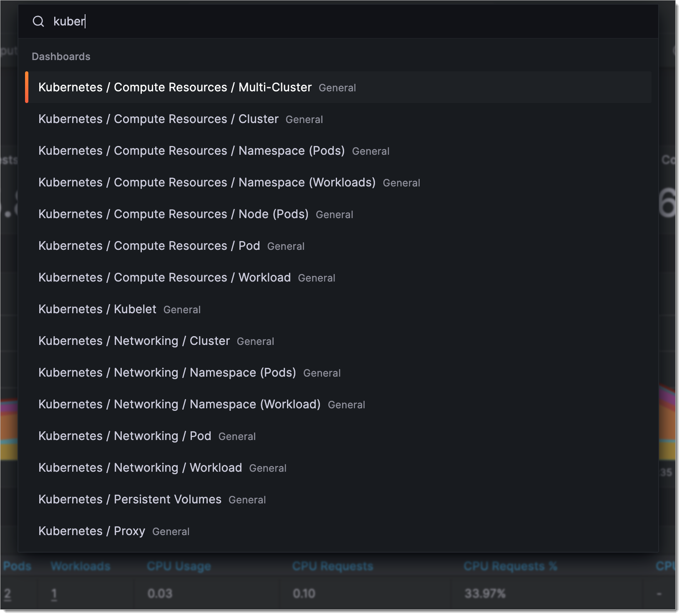The height and width of the screenshot is (616, 682).
Task: Select the Kubernetes / Proxy result
Action: pyautogui.click(x=338, y=531)
